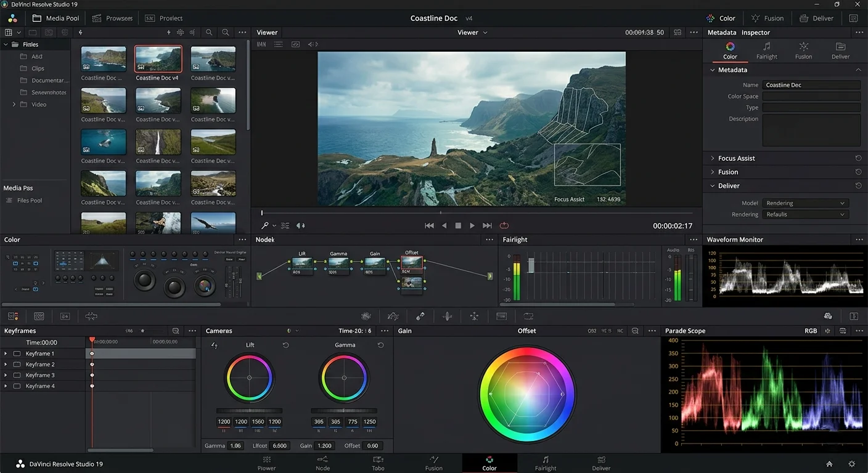Select the Coastline Doc v4 clip thumbnail
868x473 pixels.
pyautogui.click(x=158, y=59)
